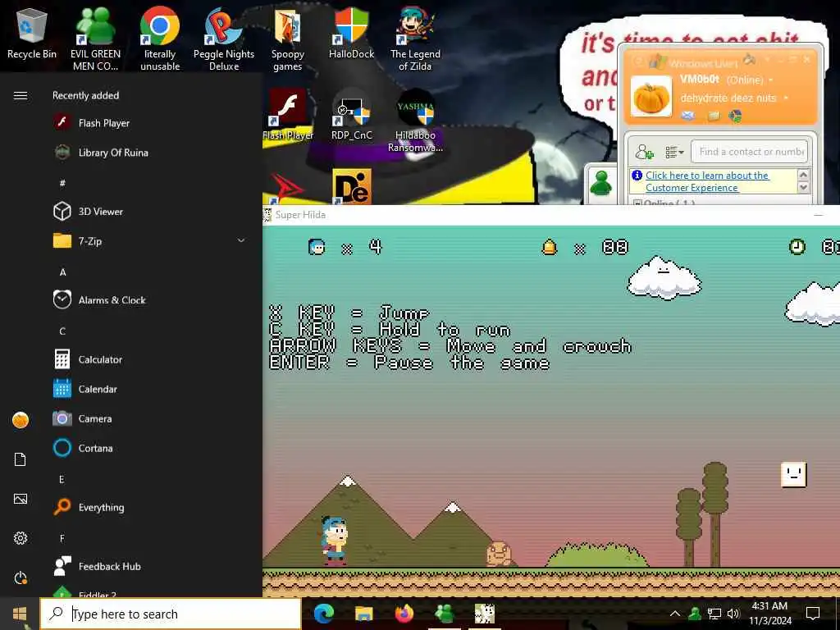Open Messenger contact list view options dropdown
The height and width of the screenshot is (630, 840).
[674, 153]
